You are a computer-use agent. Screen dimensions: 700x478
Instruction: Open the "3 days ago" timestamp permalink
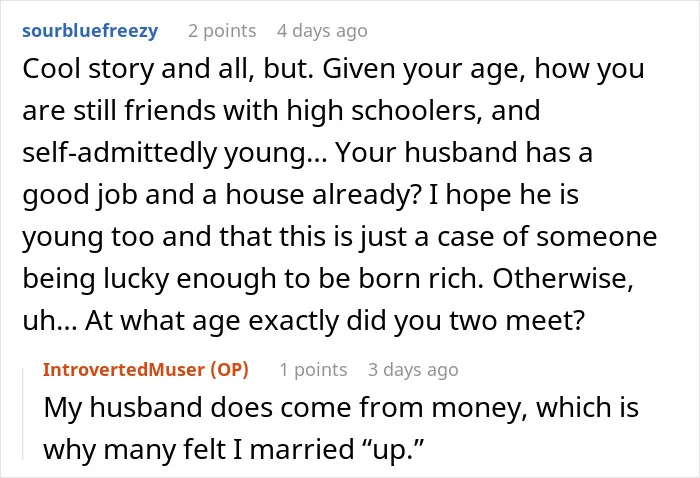coord(413,370)
